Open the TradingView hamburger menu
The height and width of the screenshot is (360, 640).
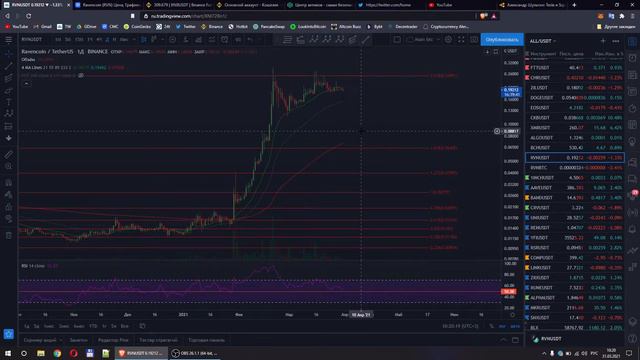click(9, 40)
